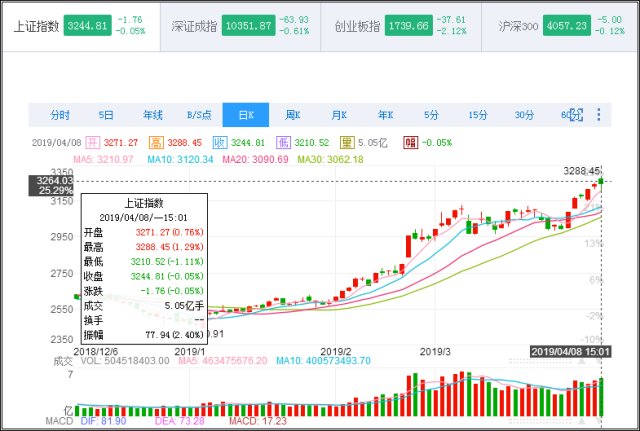Image resolution: width=640 pixels, height=431 pixels.
Task: Click the 高 high price icon
Action: (x=156, y=142)
